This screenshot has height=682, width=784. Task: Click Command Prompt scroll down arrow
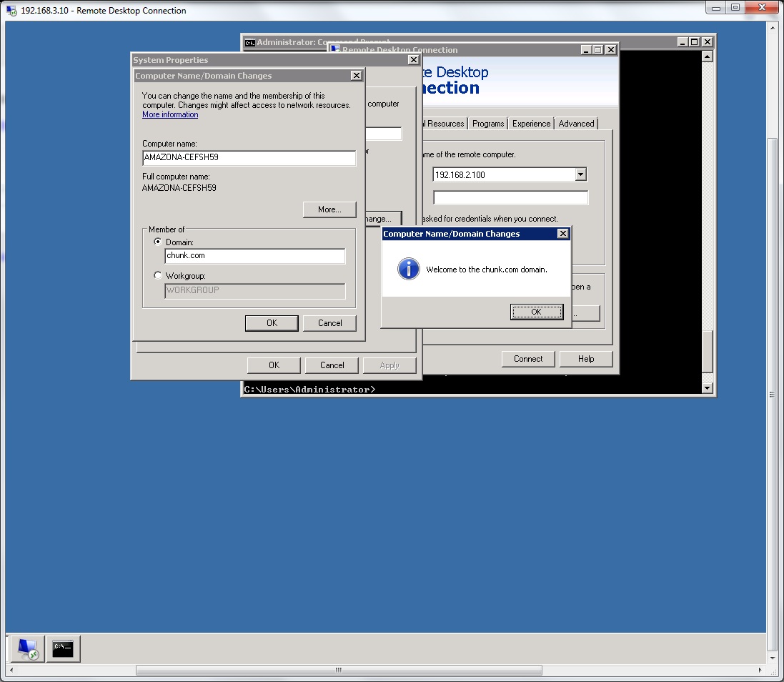707,388
